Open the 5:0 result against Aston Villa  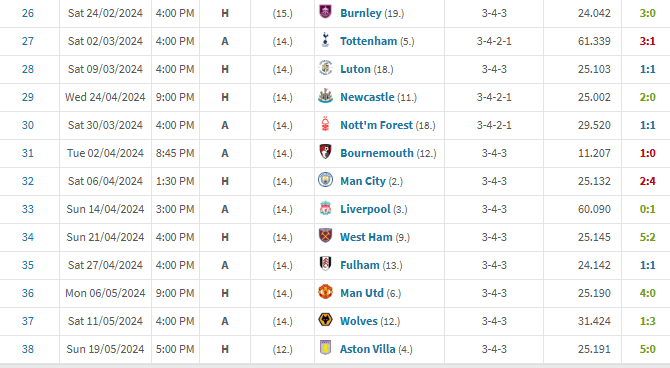(x=647, y=349)
